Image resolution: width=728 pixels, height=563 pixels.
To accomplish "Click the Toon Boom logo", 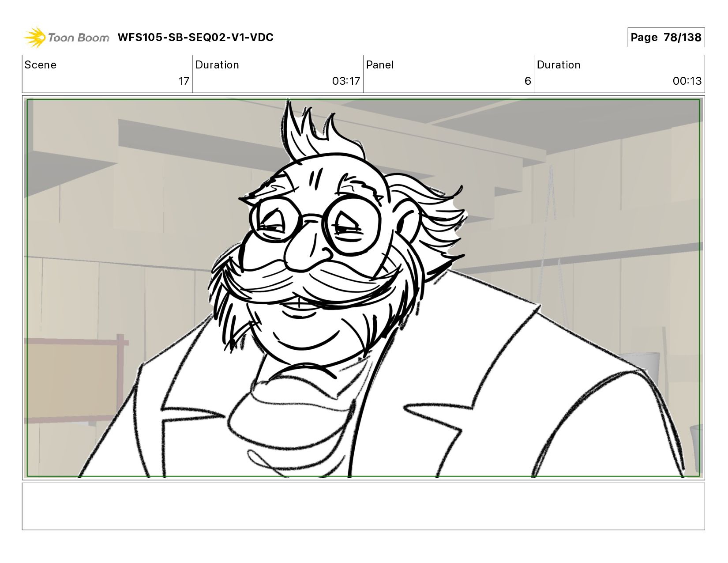I will [x=66, y=37].
